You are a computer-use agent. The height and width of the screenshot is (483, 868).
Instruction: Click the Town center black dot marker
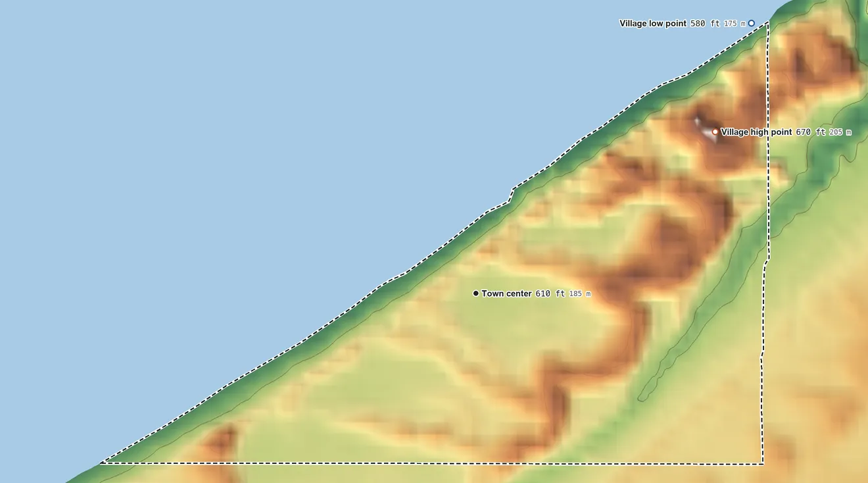click(x=476, y=293)
